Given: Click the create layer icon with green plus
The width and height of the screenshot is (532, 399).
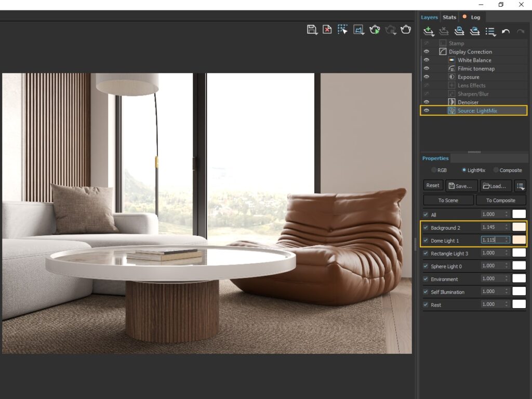Looking at the screenshot, I should pos(429,32).
